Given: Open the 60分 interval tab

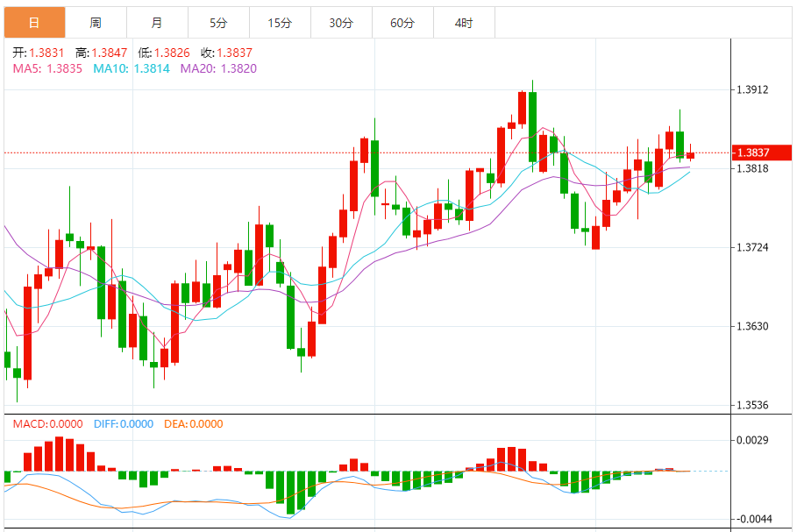Looking at the screenshot, I should (x=402, y=23).
